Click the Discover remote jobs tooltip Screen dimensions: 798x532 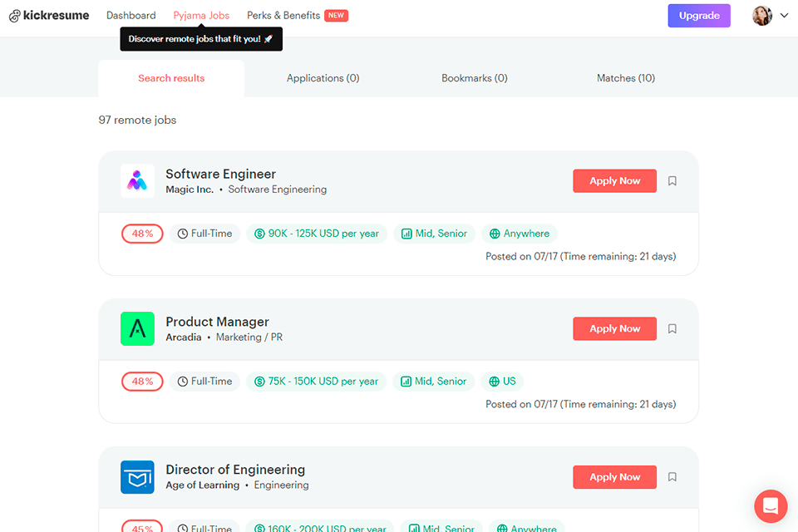click(x=201, y=39)
